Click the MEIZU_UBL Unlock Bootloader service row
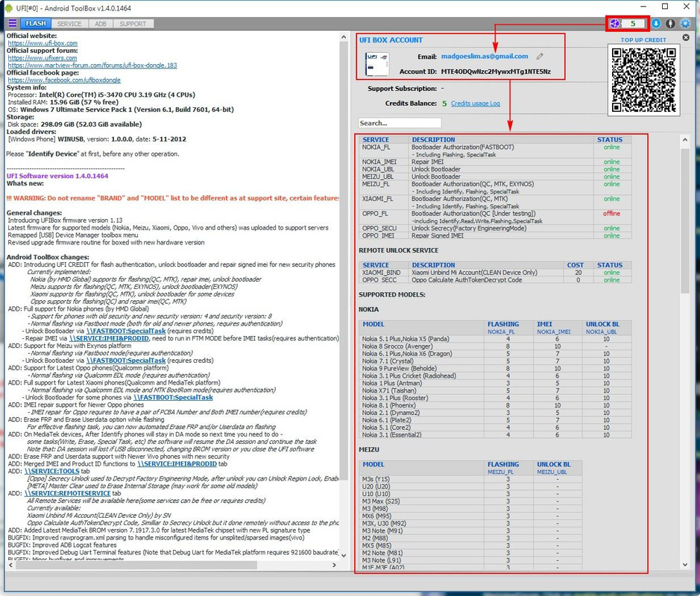The width and height of the screenshot is (700, 596). click(x=495, y=177)
